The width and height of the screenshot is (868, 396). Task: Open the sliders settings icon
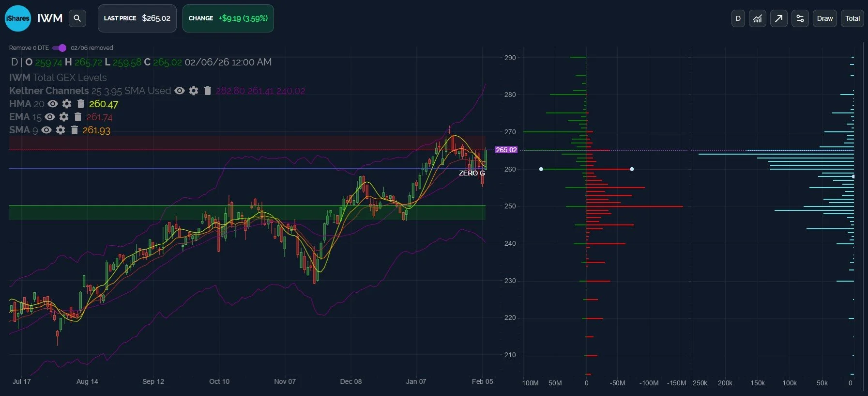click(x=800, y=18)
